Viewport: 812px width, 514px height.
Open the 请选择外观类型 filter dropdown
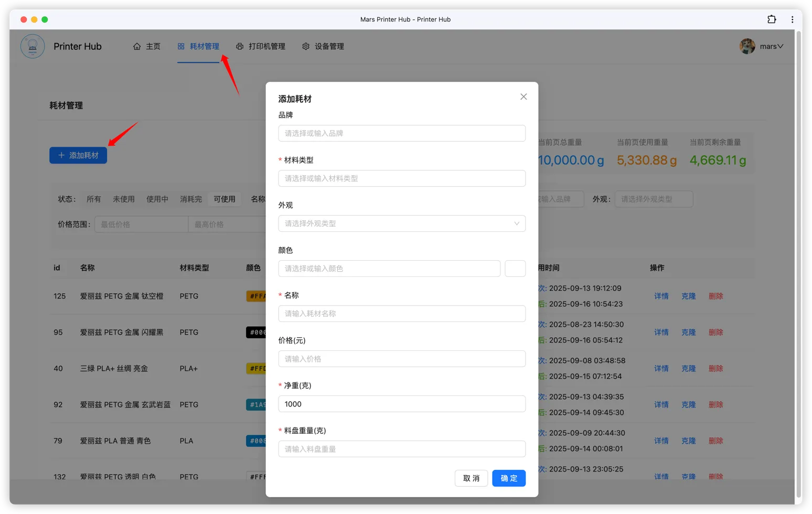pos(654,199)
